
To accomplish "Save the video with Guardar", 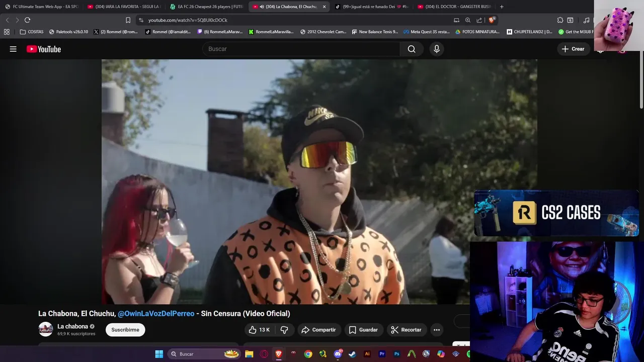I will (363, 330).
